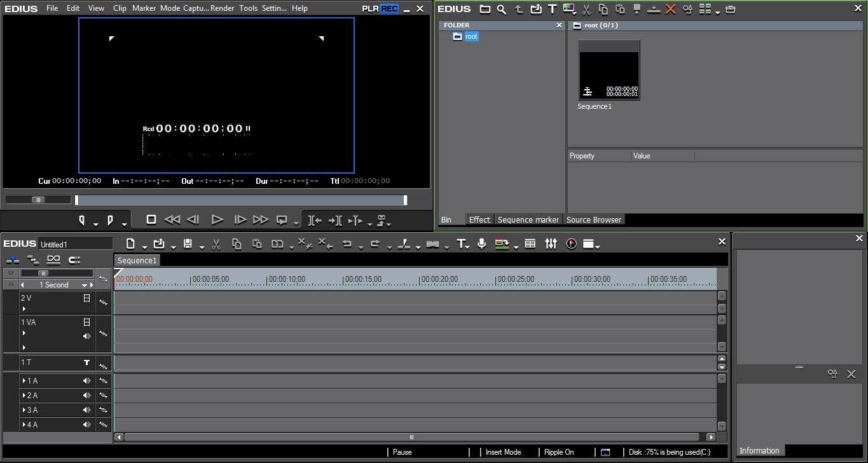Expand the 2 A audio track
This screenshot has height=463, width=868.
[x=24, y=396]
